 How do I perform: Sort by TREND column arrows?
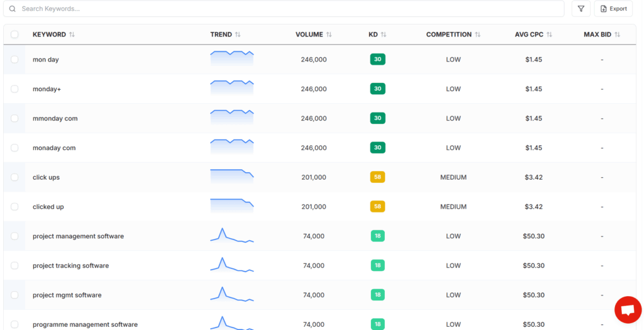tap(237, 35)
